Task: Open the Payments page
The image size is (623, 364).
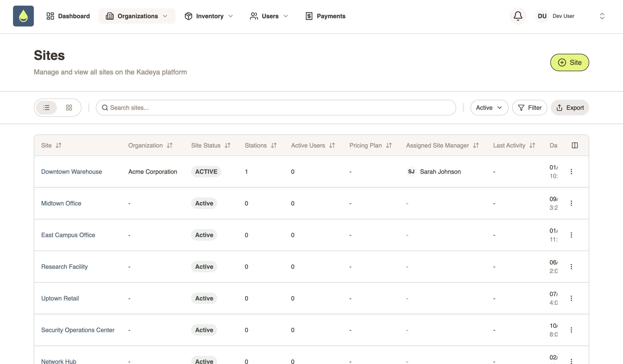Action: [x=325, y=16]
